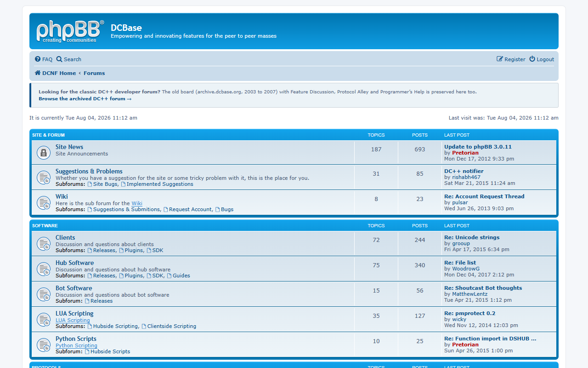Image resolution: width=588 pixels, height=368 pixels.
Task: Open Re: Shoutcast Bot thoughts post
Action: click(x=483, y=288)
